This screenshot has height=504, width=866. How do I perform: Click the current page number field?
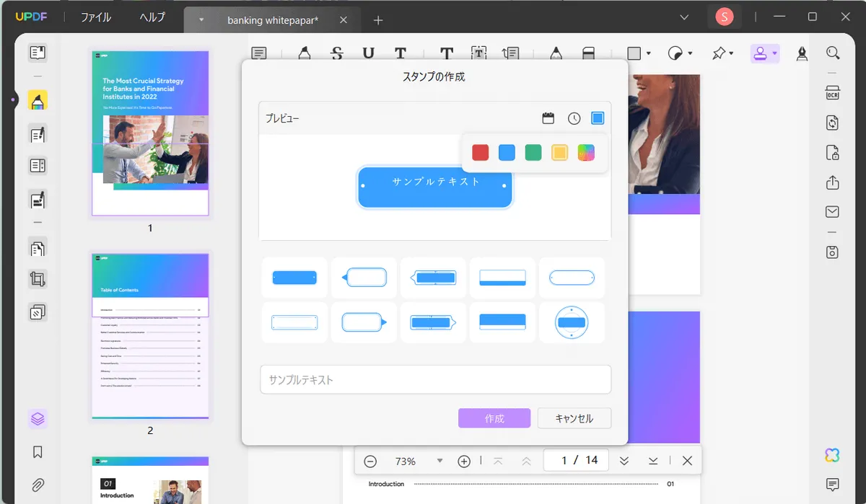pos(576,460)
